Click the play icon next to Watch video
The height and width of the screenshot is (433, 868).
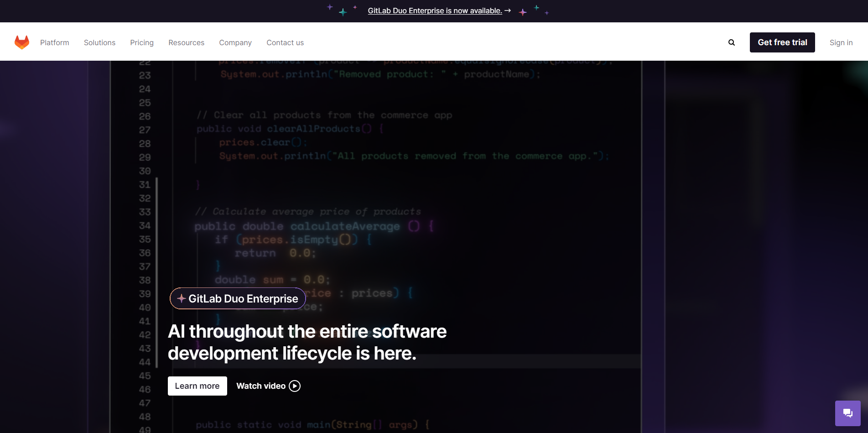click(x=295, y=386)
